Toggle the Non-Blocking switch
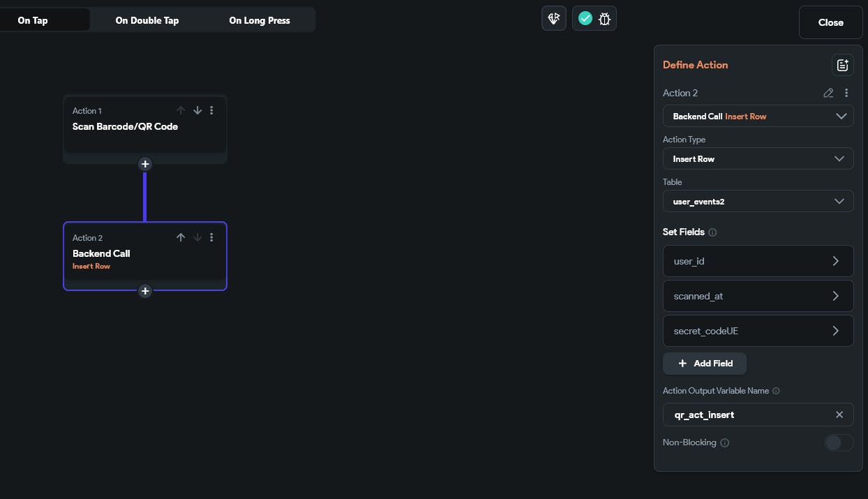This screenshot has width=868, height=499. click(838, 442)
